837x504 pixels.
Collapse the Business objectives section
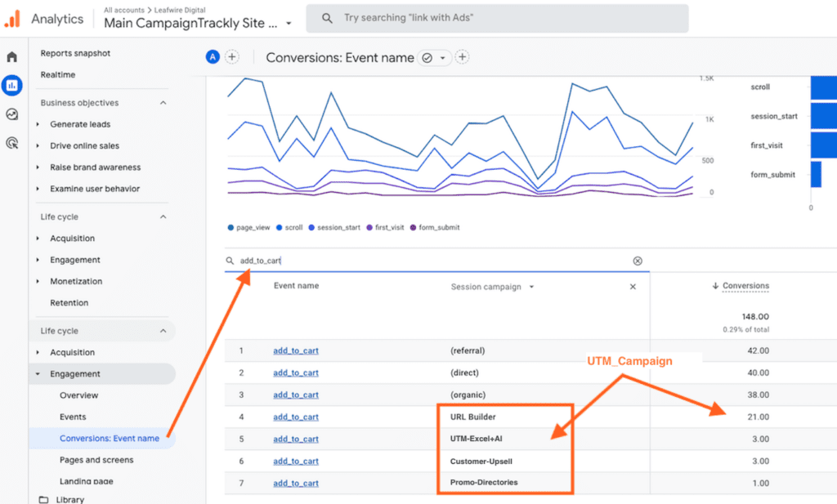pyautogui.click(x=163, y=103)
